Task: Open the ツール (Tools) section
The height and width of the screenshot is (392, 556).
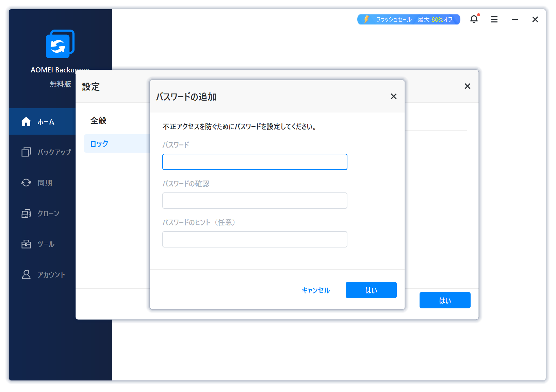Action: 45,244
